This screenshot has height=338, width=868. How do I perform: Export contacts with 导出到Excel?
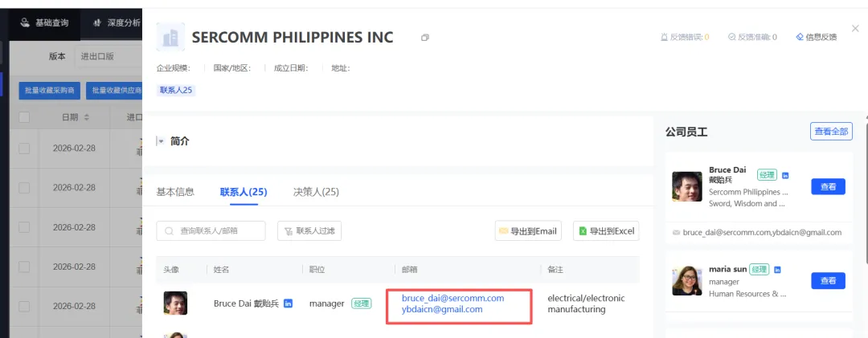[606, 230]
